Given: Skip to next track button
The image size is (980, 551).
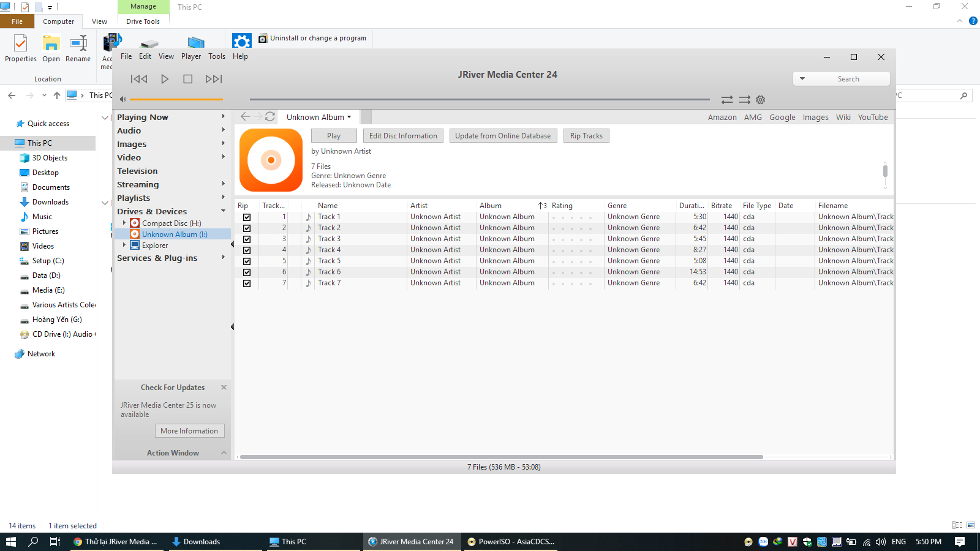Looking at the screenshot, I should pos(214,79).
